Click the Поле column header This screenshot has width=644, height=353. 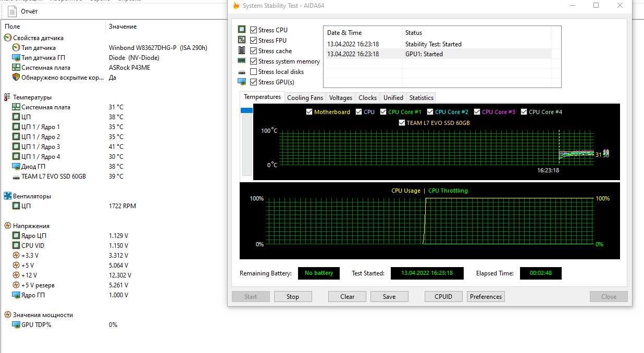point(53,27)
